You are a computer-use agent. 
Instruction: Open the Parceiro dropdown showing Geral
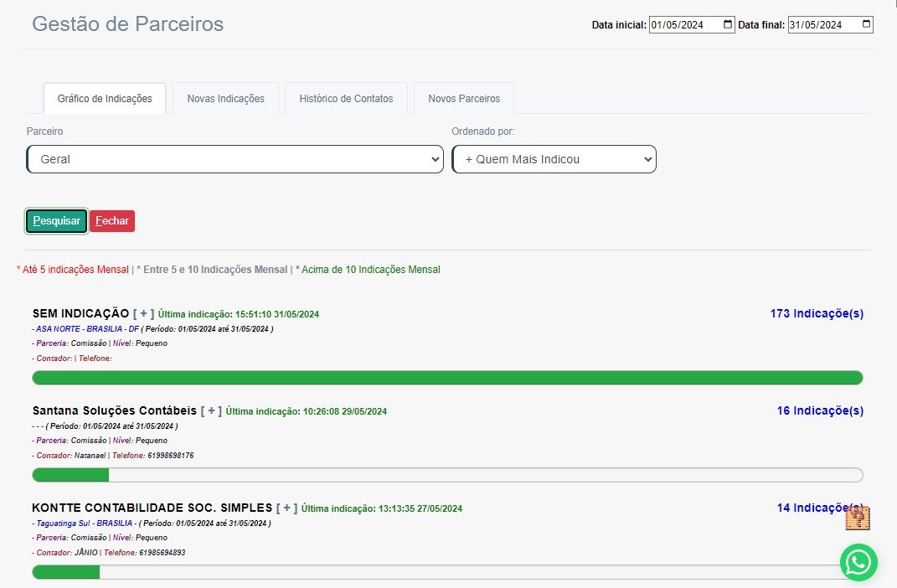pyautogui.click(x=235, y=159)
